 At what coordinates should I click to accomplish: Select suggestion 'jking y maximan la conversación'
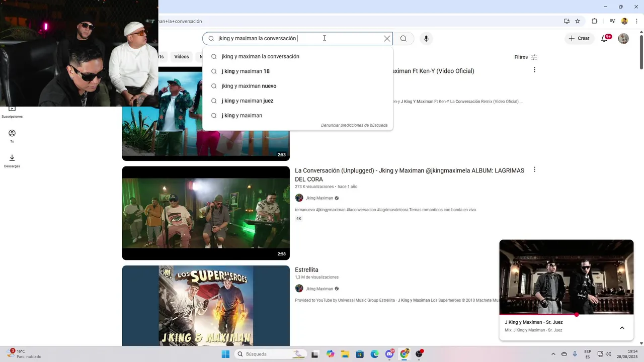pyautogui.click(x=297, y=57)
